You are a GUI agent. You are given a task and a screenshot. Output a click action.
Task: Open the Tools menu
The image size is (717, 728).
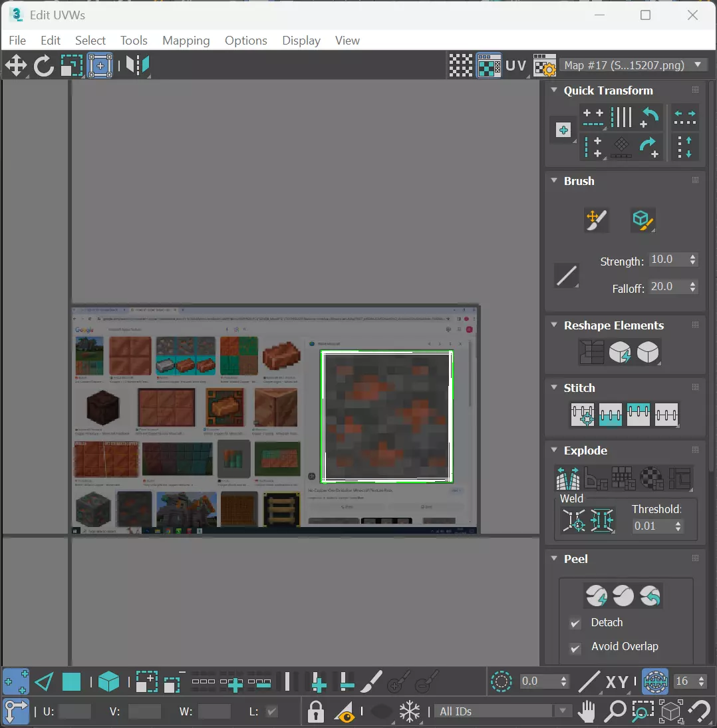134,41
